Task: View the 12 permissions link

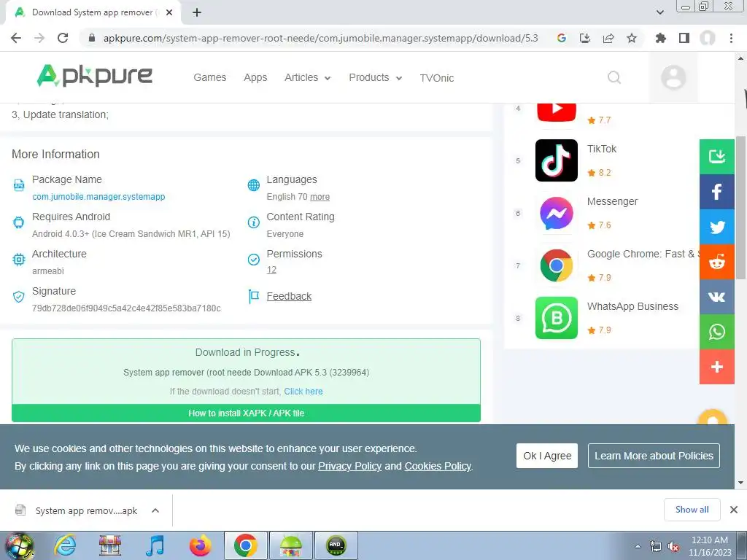Action: click(271, 270)
